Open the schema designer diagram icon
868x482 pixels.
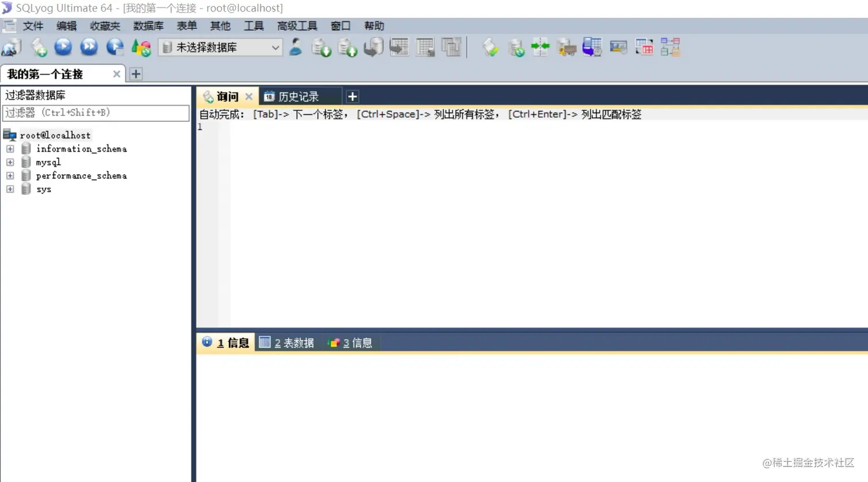click(x=670, y=47)
